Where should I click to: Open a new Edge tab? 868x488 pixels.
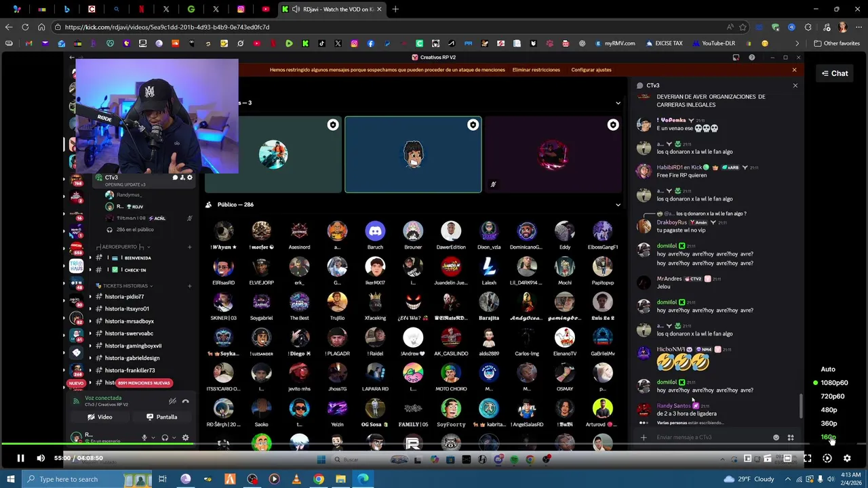click(395, 9)
